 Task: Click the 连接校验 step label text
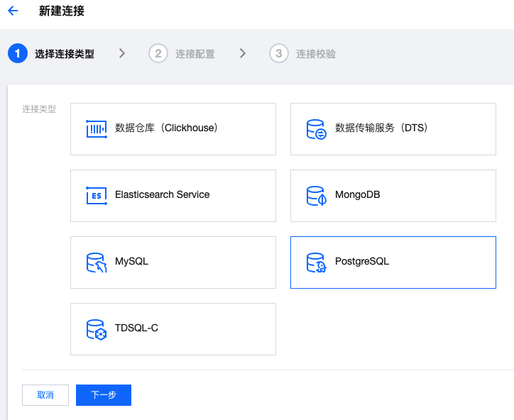pyautogui.click(x=316, y=54)
